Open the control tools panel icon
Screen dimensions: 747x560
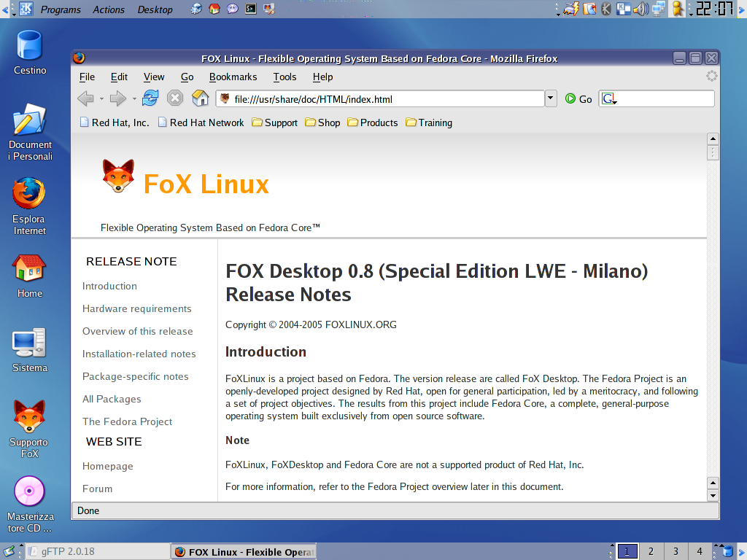coord(268,9)
